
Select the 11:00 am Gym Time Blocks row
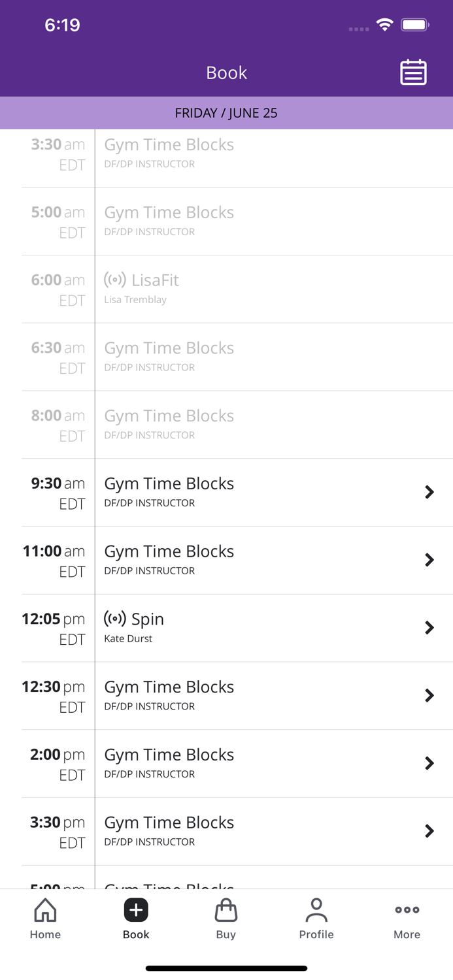coord(261,560)
